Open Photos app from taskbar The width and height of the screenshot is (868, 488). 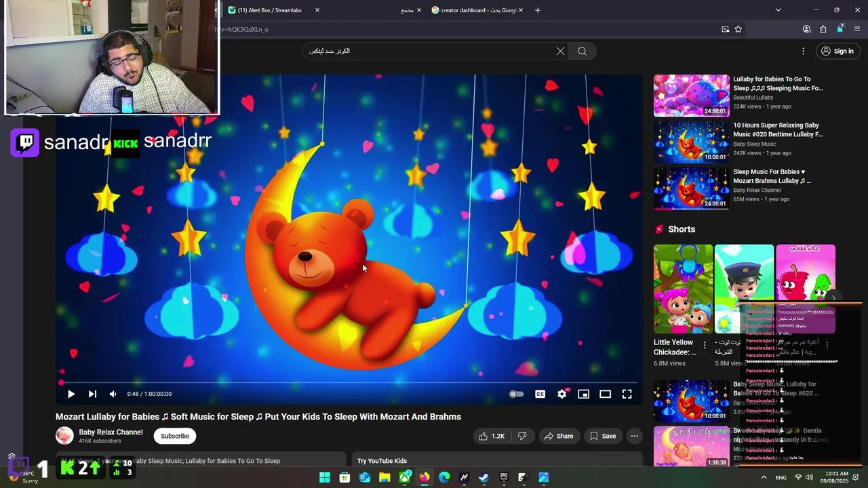tap(544, 477)
